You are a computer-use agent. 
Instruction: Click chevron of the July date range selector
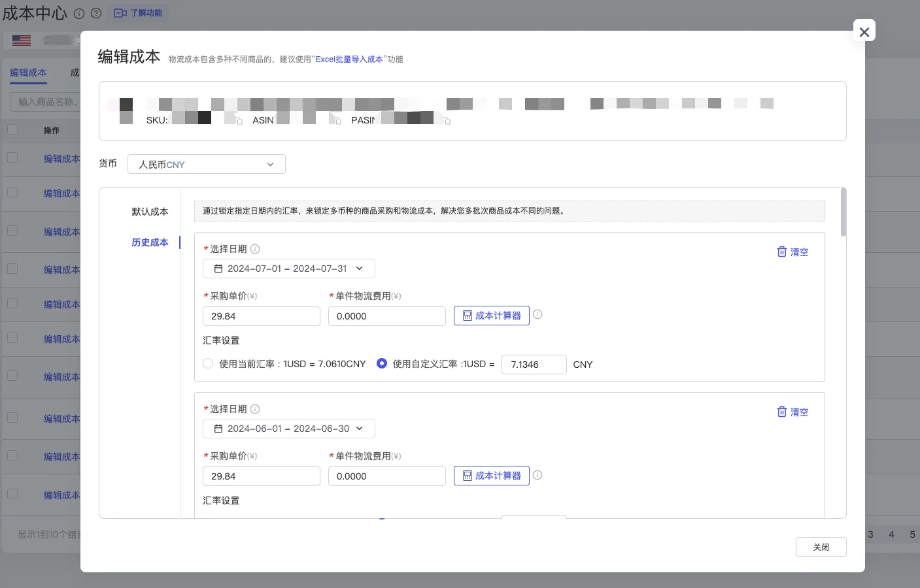[359, 269]
